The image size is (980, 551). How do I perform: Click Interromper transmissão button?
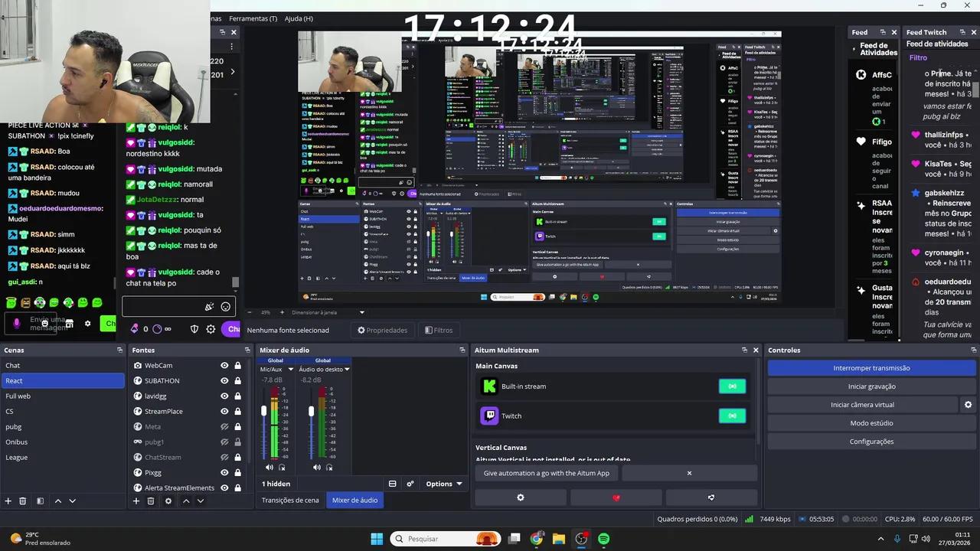pos(871,368)
